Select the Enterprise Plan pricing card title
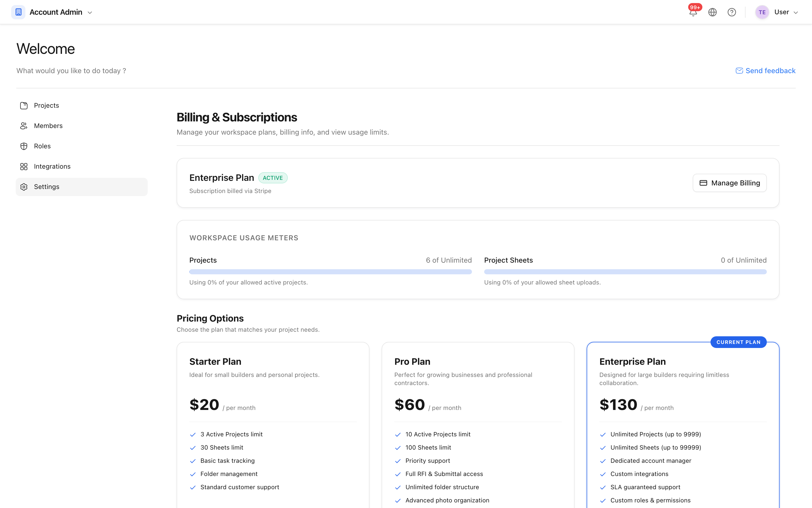The width and height of the screenshot is (812, 508). 633,361
